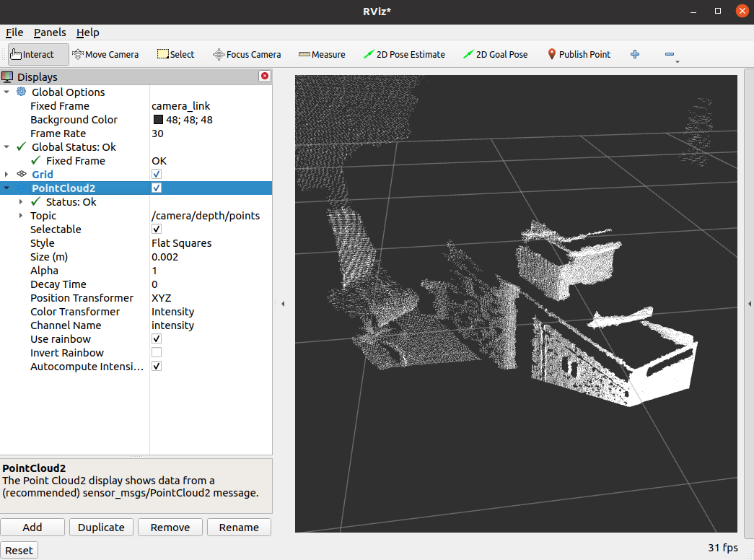The width and height of the screenshot is (754, 560).
Task: Choose the Select tool
Action: (x=175, y=54)
